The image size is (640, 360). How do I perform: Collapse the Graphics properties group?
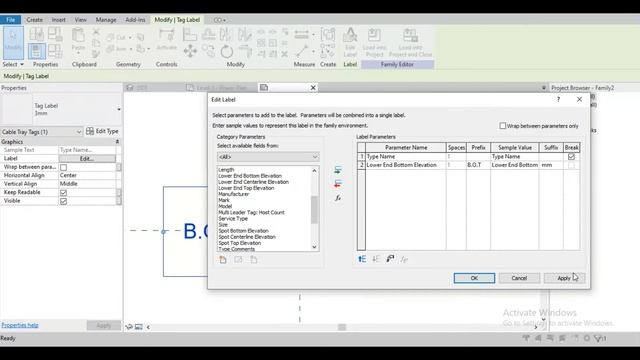point(118,142)
